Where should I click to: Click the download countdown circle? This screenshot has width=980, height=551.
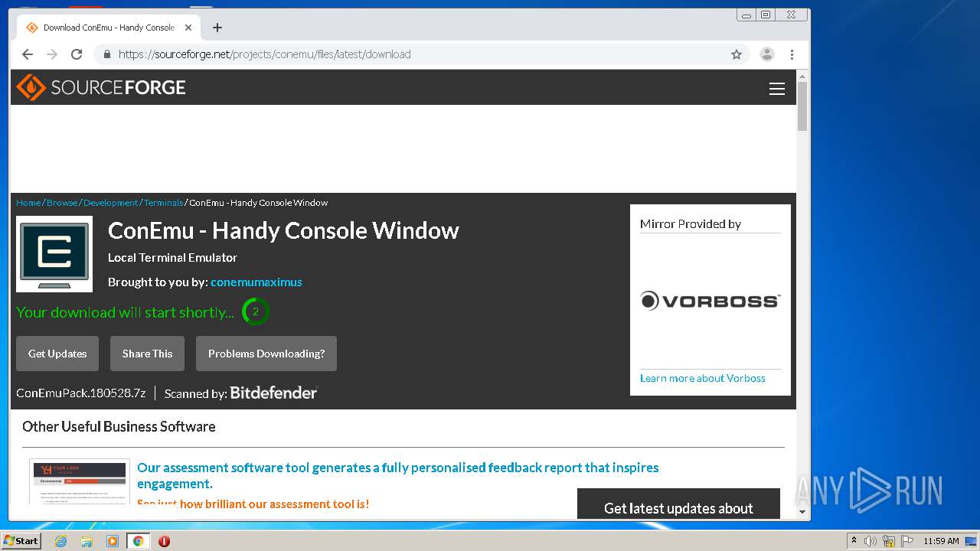[x=256, y=312]
